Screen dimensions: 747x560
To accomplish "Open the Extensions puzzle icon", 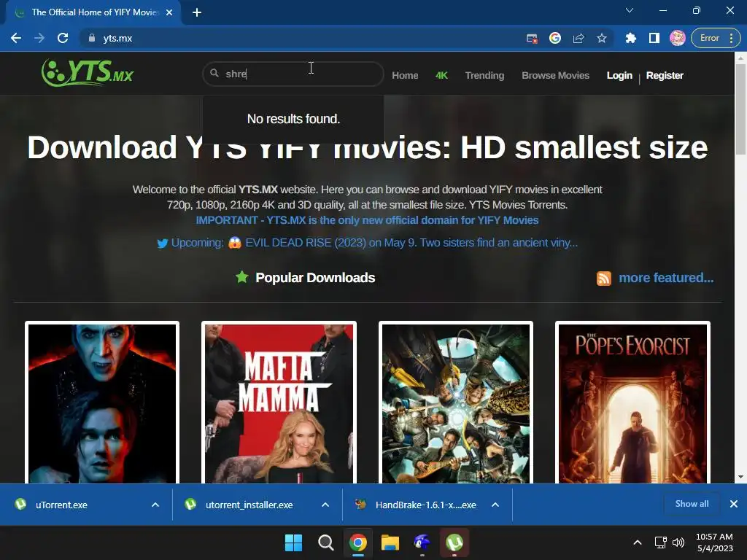I will [631, 38].
